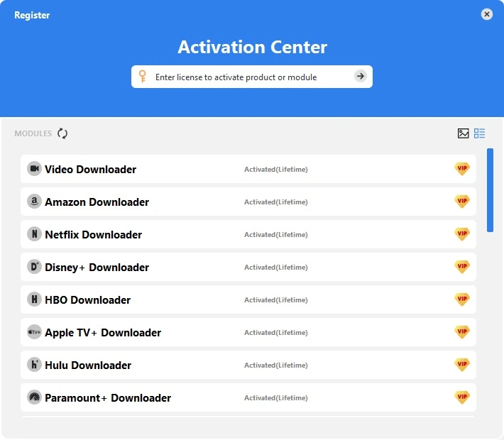Click Activated(Lifetime) status for Netflix Downloader

(x=276, y=235)
